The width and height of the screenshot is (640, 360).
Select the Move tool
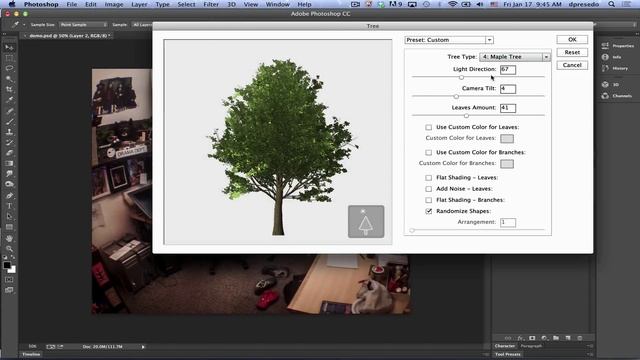9,47
